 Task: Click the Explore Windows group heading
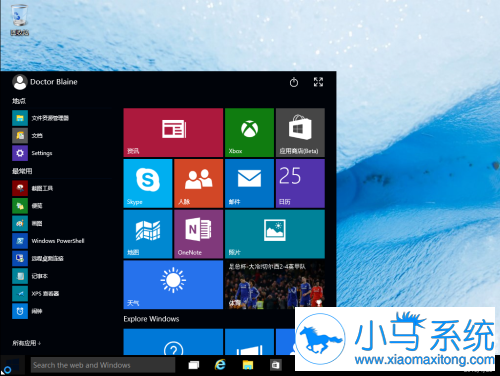pos(151,319)
